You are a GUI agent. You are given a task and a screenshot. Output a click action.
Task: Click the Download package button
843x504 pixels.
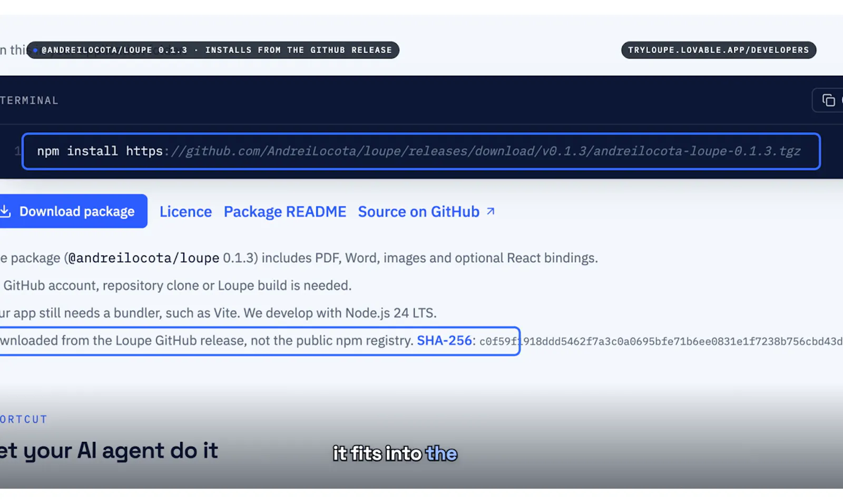tap(73, 211)
